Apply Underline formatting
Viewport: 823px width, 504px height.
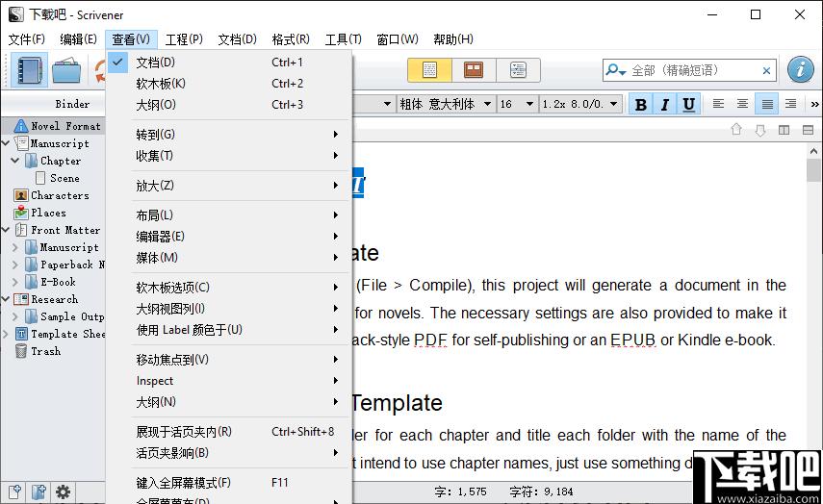click(688, 105)
